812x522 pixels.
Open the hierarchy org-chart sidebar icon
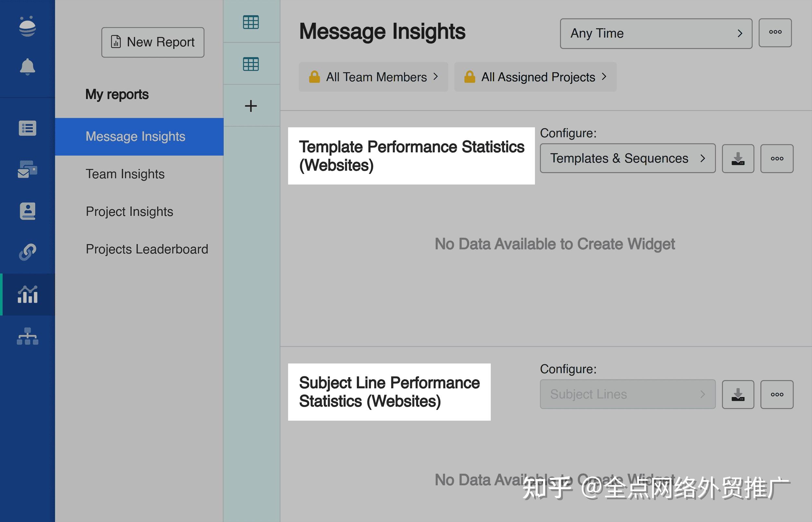[28, 336]
